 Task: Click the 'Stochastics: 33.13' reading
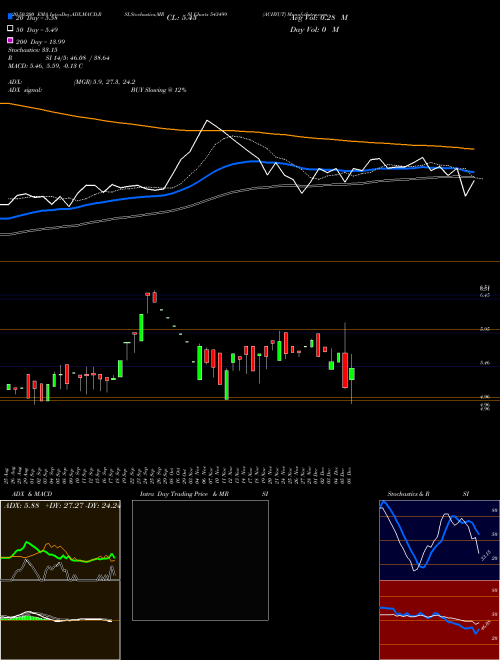click(33, 50)
